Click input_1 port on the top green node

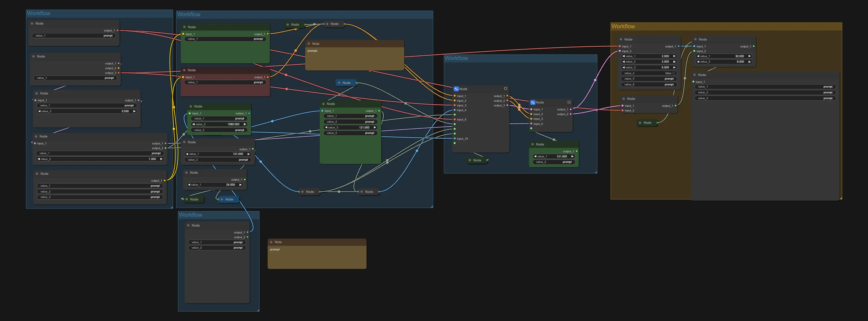(x=183, y=34)
